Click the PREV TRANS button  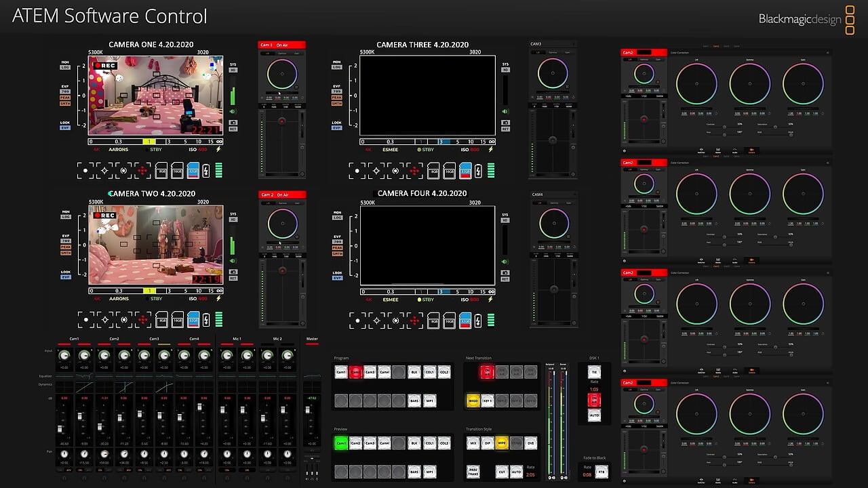point(473,471)
